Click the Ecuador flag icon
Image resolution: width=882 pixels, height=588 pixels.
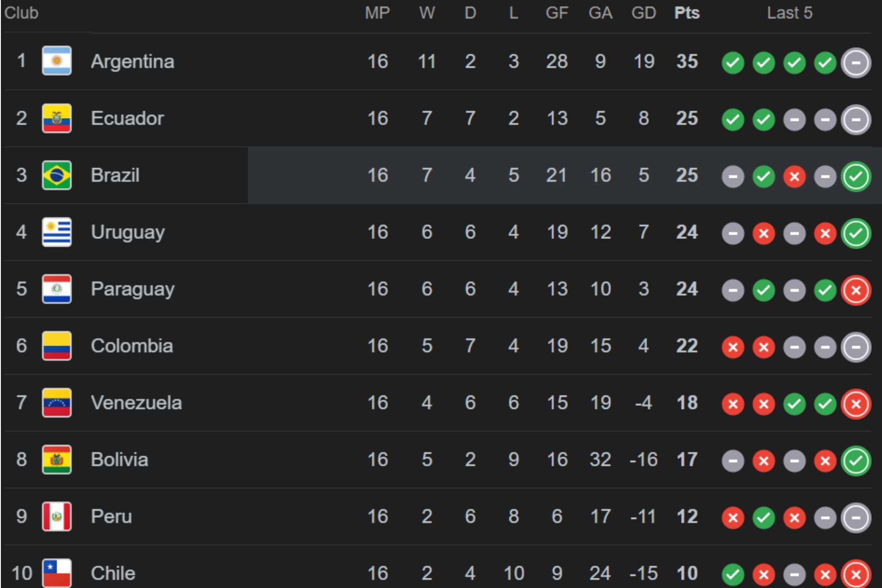point(57,118)
